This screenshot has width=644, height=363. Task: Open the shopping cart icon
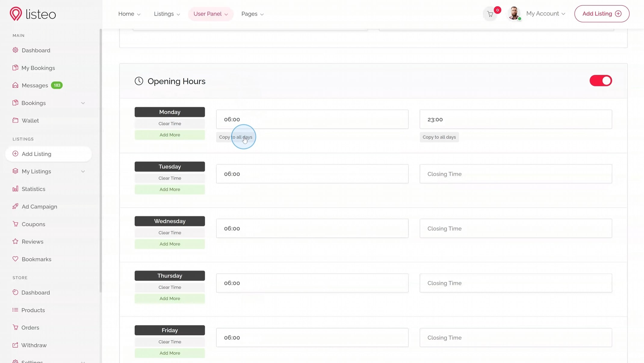(x=490, y=14)
